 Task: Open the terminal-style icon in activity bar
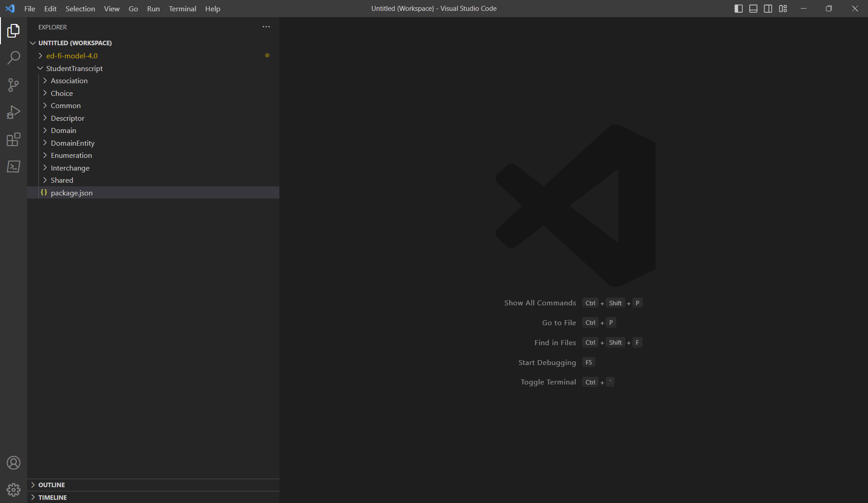[14, 166]
